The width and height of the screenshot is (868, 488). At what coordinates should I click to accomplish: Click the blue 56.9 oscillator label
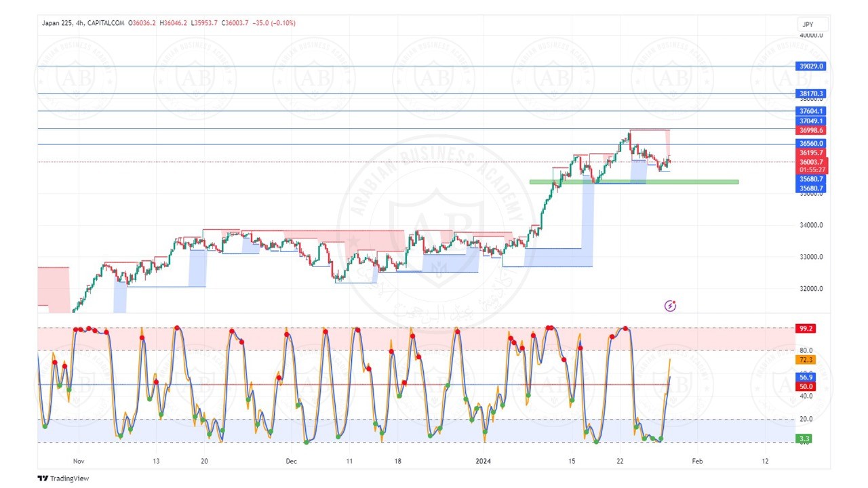click(806, 377)
